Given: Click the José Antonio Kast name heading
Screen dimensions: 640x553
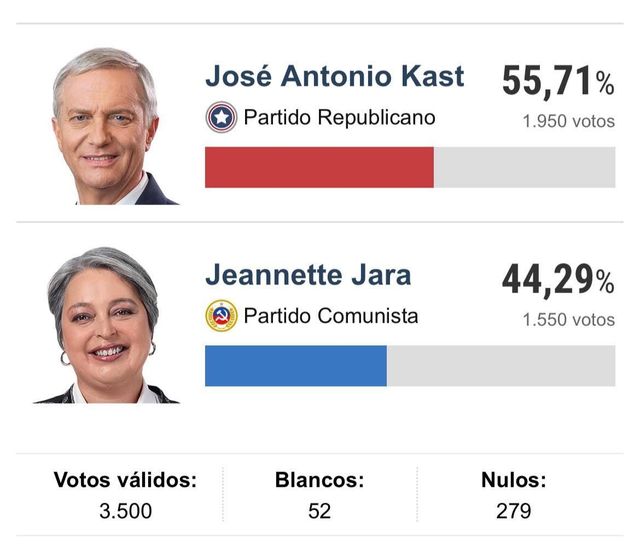Looking at the screenshot, I should click(x=334, y=76).
